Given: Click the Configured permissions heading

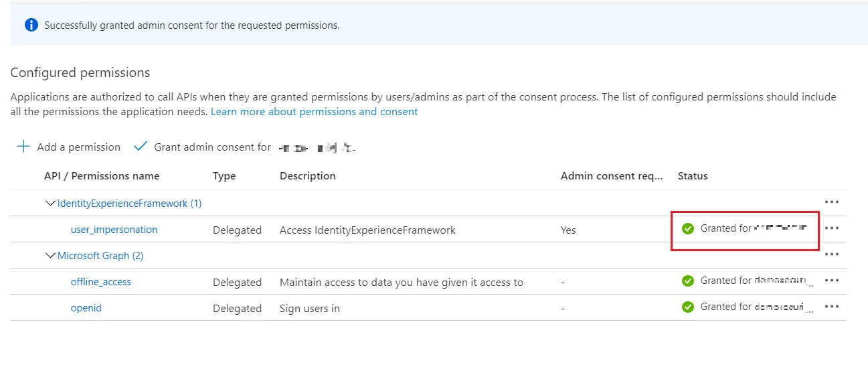Looking at the screenshot, I should coord(80,72).
